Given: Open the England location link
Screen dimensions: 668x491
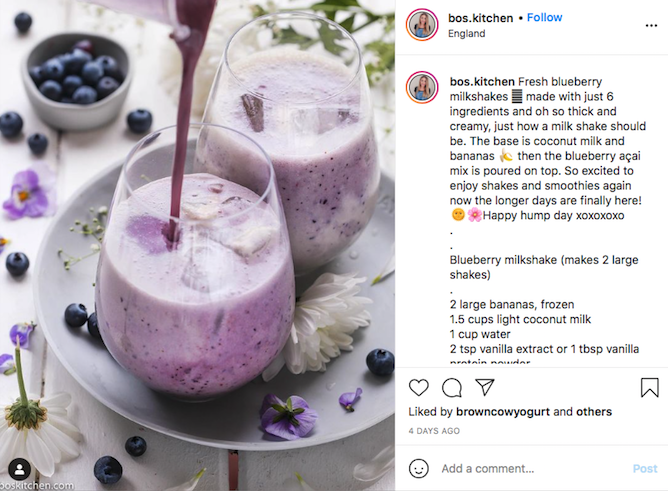Looking at the screenshot, I should coord(466,34).
